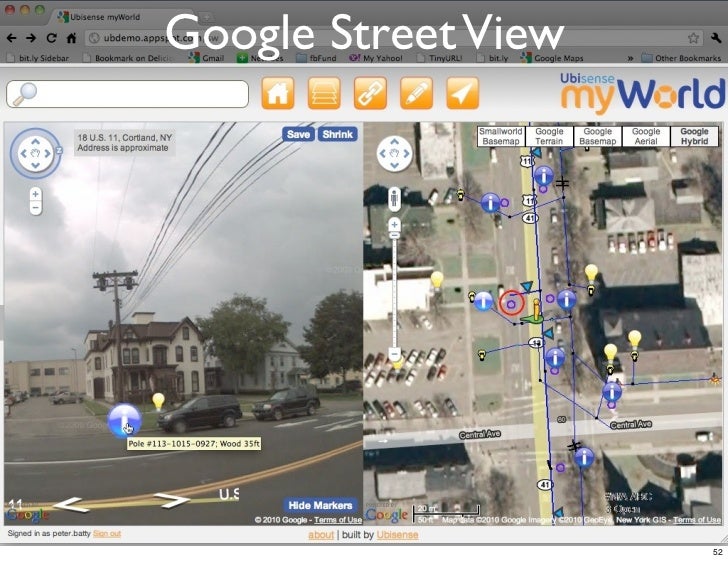Zoom in the map with plus button

tap(394, 225)
